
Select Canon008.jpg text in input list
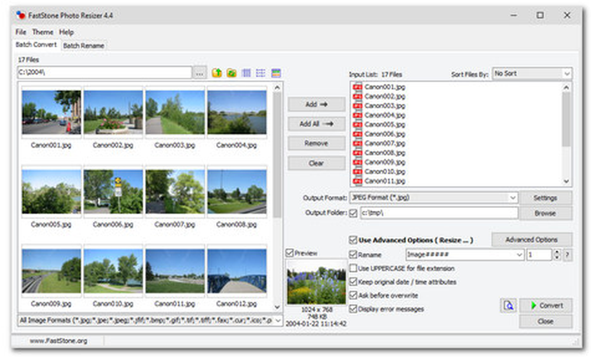385,153
